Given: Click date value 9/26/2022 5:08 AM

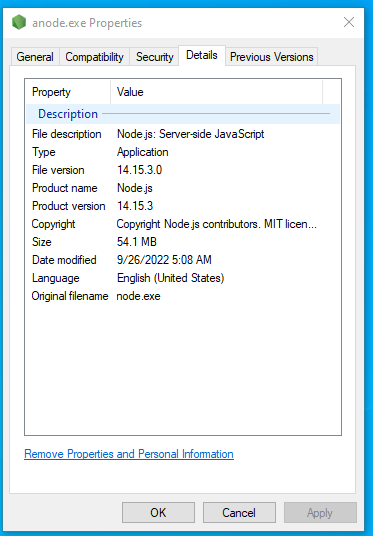Looking at the screenshot, I should click(164, 260).
